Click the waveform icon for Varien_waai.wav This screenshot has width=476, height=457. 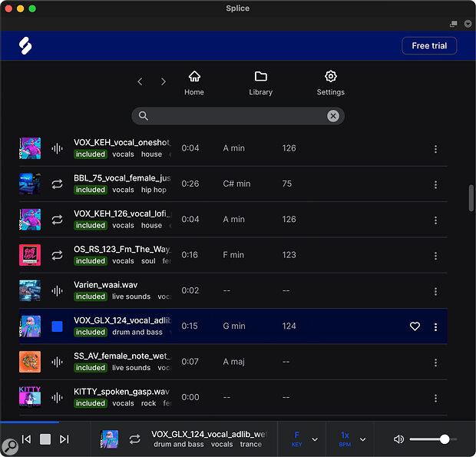coord(57,291)
